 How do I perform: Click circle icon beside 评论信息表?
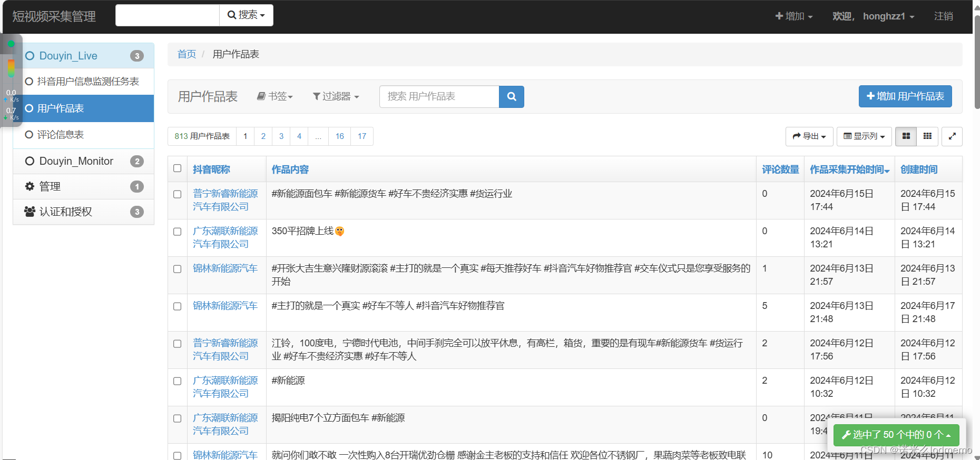coord(29,135)
